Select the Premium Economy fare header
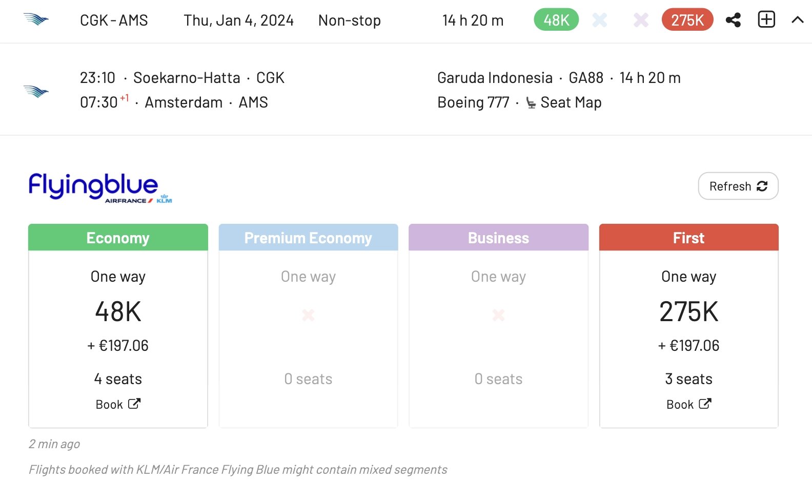 [x=308, y=237]
